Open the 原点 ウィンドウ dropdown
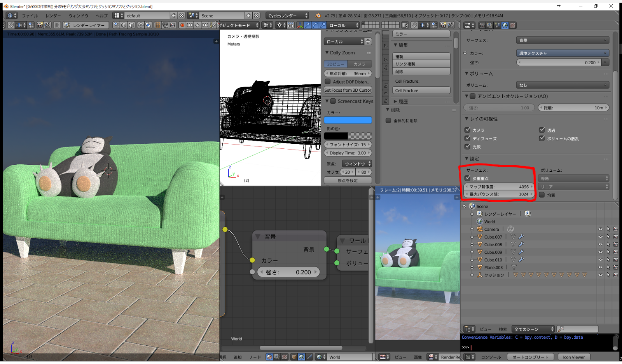 [x=357, y=164]
